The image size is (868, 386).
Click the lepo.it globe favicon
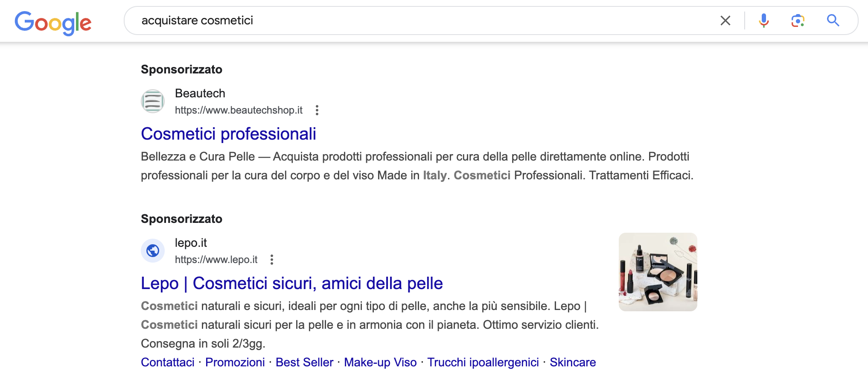coord(153,251)
